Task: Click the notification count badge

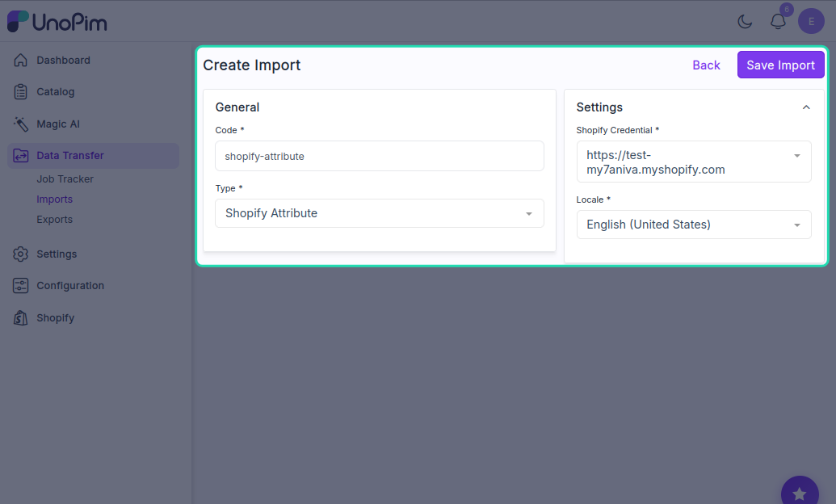Action: click(787, 10)
